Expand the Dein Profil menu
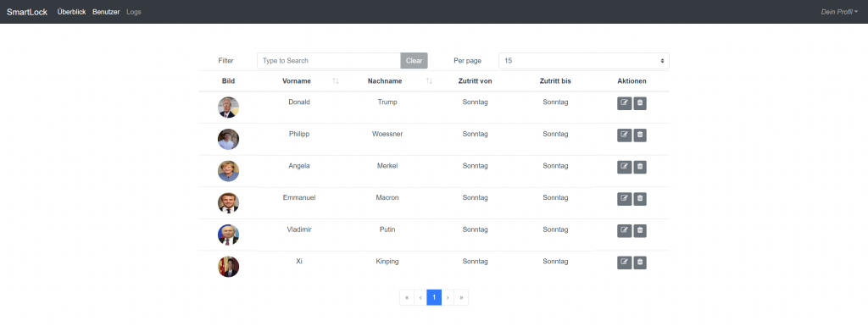Viewport: 868px width, 326px height. click(839, 12)
